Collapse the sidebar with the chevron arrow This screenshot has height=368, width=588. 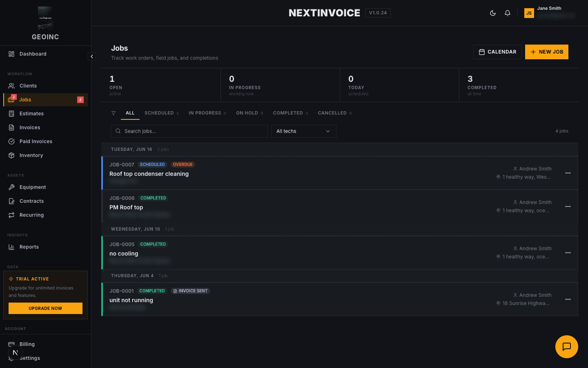92,56
